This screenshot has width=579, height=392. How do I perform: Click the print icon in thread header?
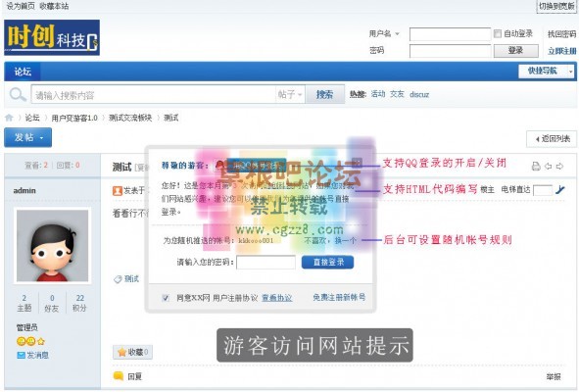pos(536,167)
